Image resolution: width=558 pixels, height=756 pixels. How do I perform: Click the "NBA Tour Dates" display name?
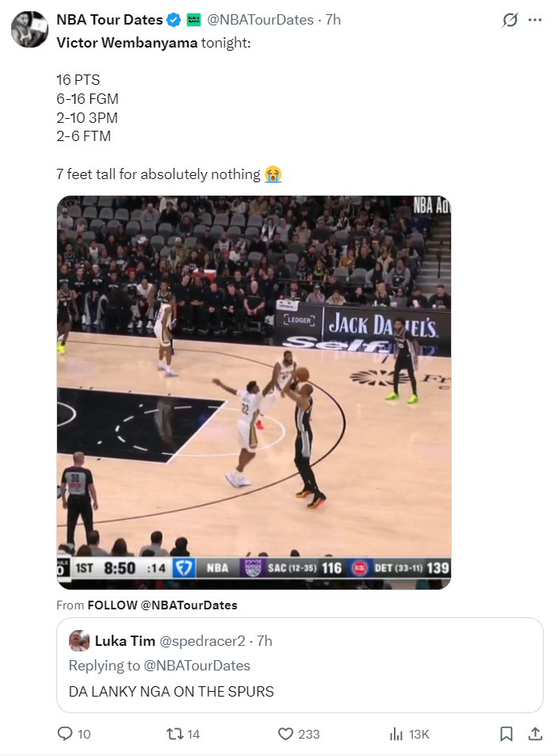coord(110,20)
